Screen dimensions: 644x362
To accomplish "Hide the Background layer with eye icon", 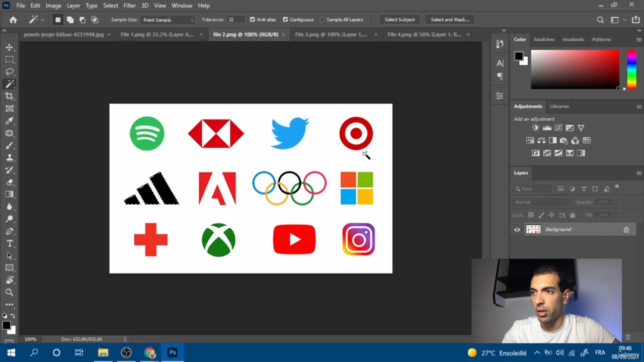I will (x=517, y=230).
